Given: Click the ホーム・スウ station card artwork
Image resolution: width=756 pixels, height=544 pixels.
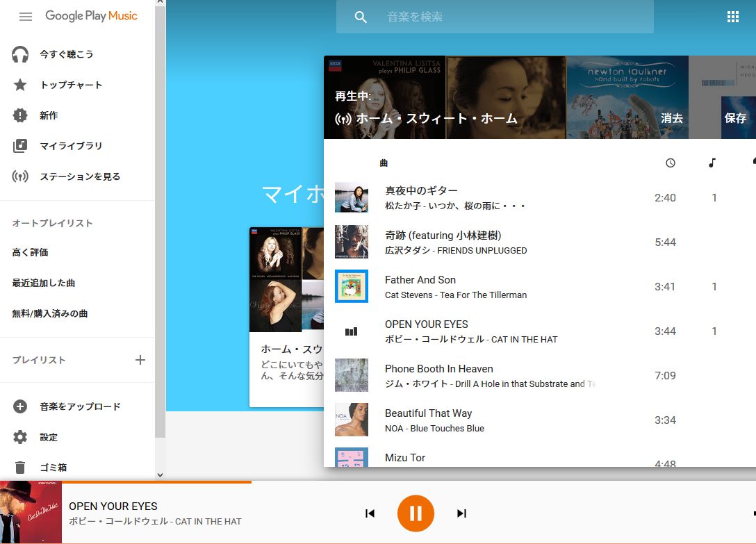Looking at the screenshot, I should coord(286,280).
